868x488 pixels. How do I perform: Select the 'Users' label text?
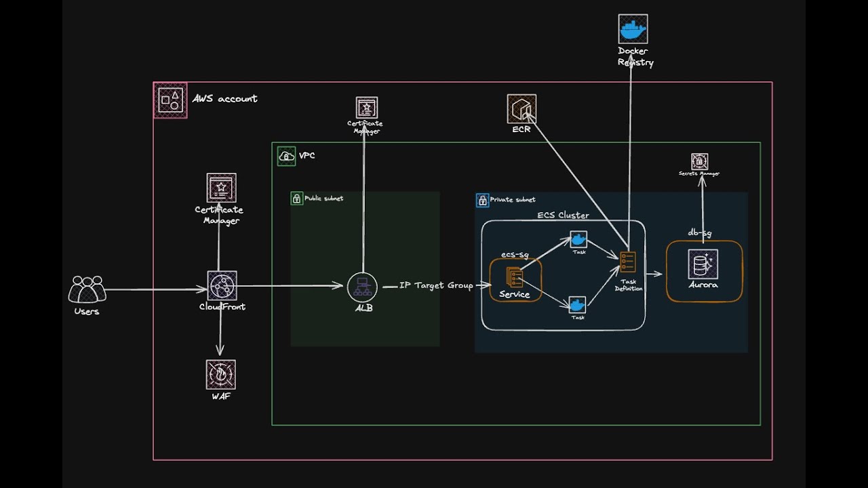click(87, 312)
